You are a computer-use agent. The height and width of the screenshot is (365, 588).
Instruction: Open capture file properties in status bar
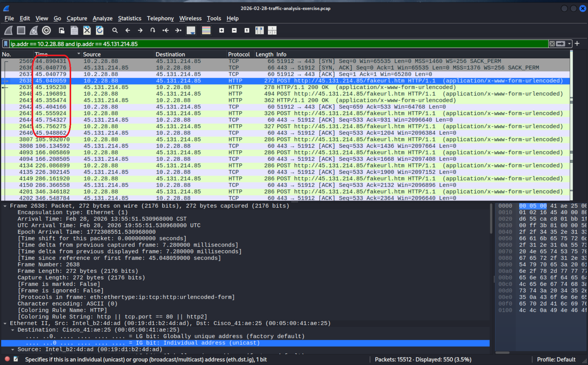coord(16,359)
